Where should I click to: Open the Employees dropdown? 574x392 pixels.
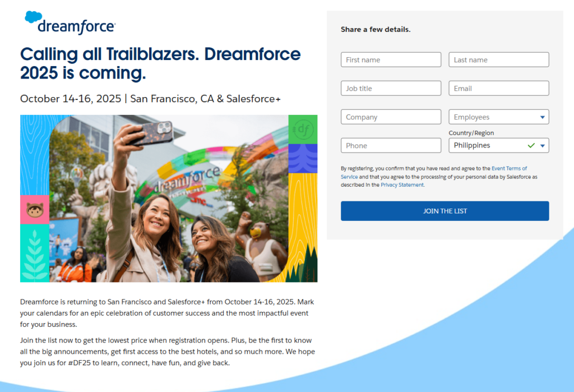click(x=498, y=117)
